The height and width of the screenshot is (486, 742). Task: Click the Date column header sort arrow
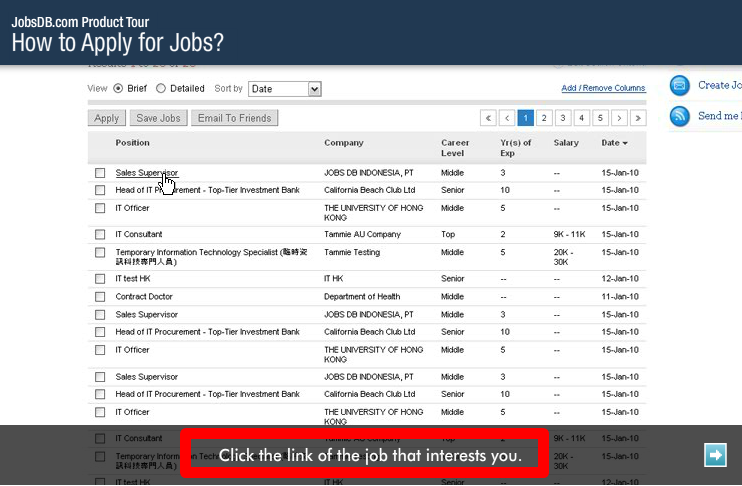(625, 143)
